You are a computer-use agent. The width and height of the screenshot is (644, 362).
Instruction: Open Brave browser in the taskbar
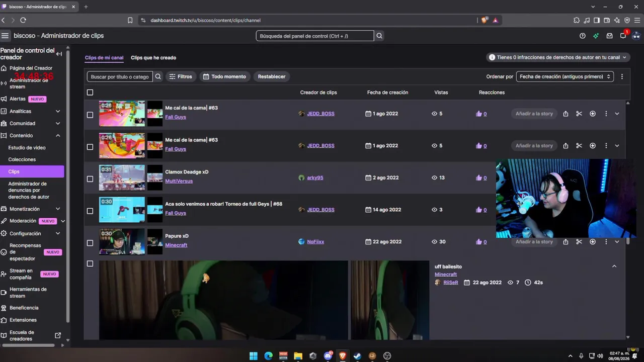pos(343,356)
